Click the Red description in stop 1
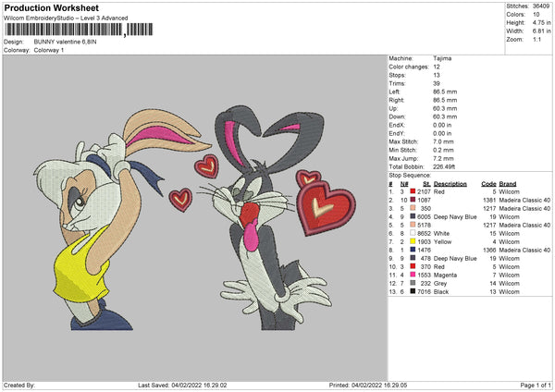555x392 pixels. click(438, 191)
